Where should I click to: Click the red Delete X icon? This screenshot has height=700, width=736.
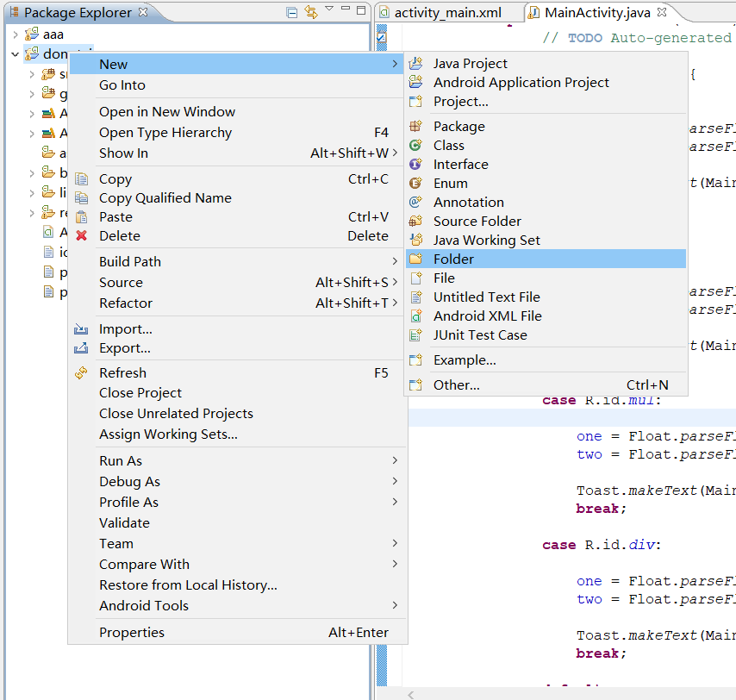coord(81,235)
